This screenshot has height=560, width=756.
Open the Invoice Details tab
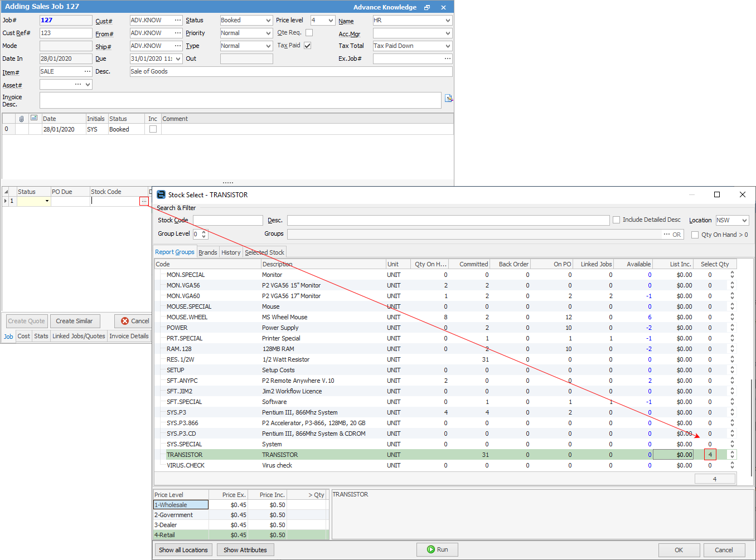(129, 336)
